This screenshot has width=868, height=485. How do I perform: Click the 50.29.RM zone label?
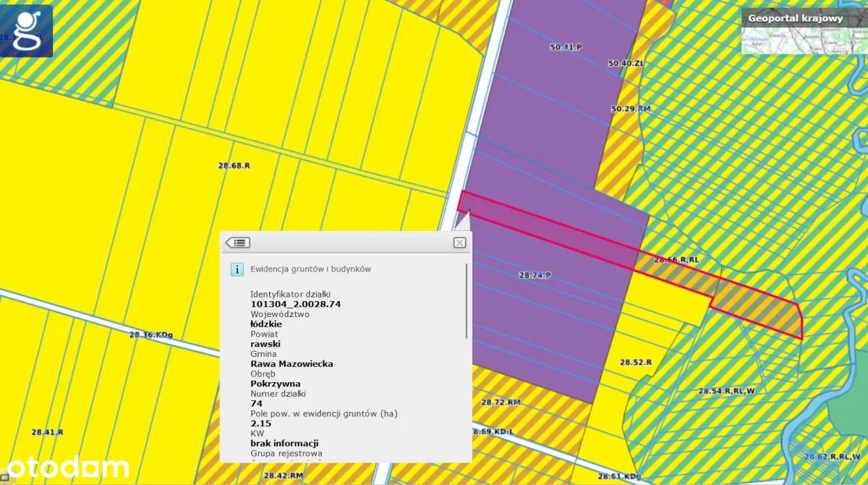630,109
